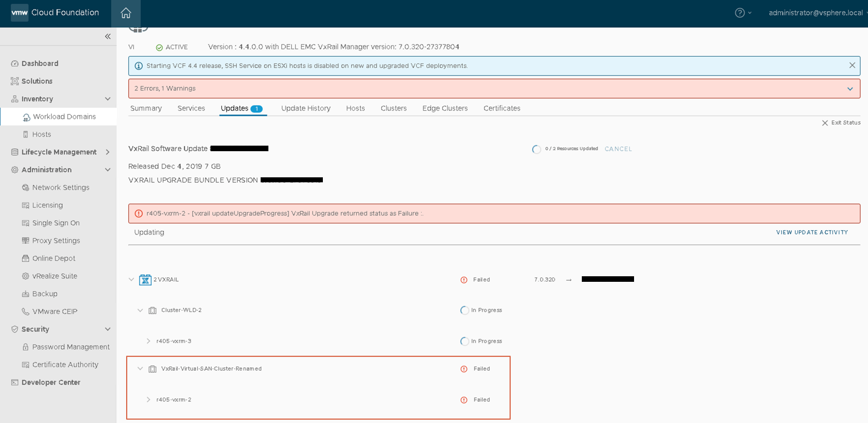
Task: Expand the r405-vxrm-3 host entry
Action: [148, 341]
